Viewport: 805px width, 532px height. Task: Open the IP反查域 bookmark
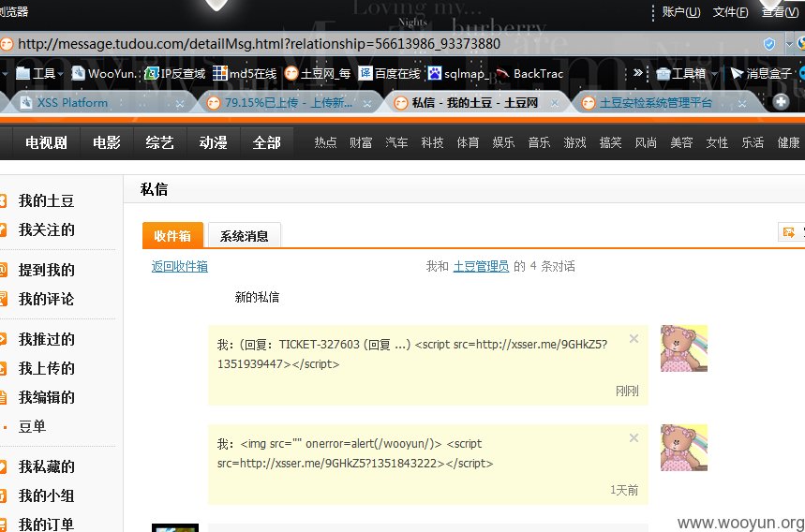point(174,74)
